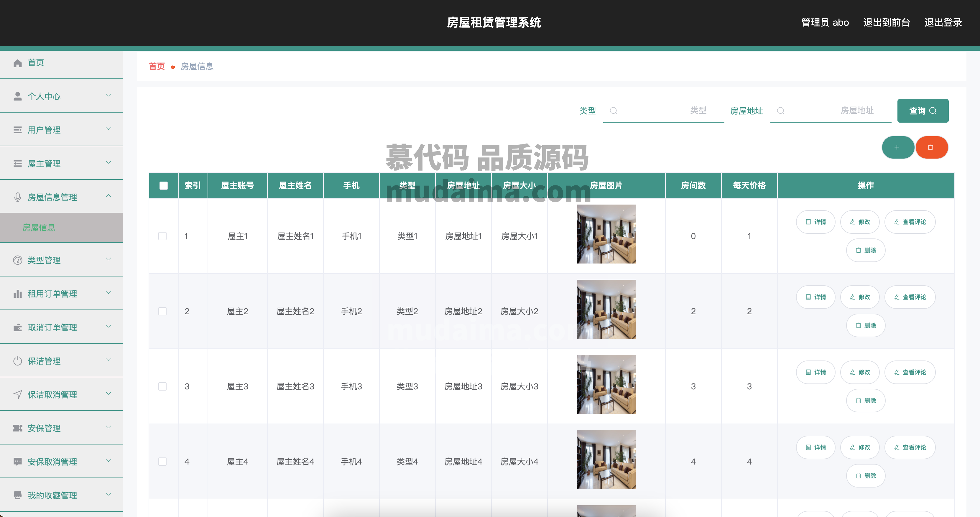Viewport: 980px width, 517px height.
Task: Click the wallet icon beside 取消订单管理
Action: 17,327
